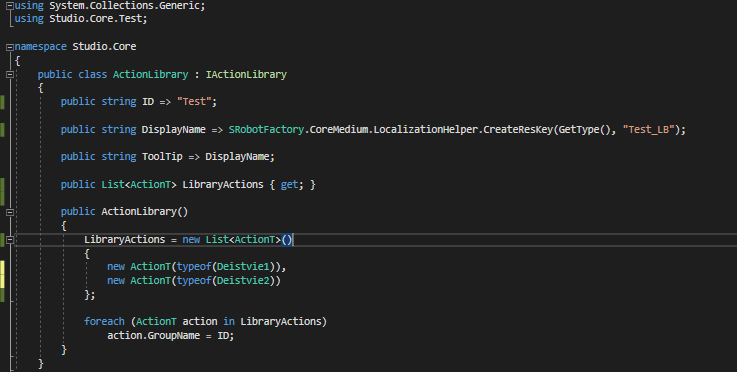This screenshot has height=372, width=737.
Task: Click the Studio.Core.Test using directive
Action: pos(80,19)
